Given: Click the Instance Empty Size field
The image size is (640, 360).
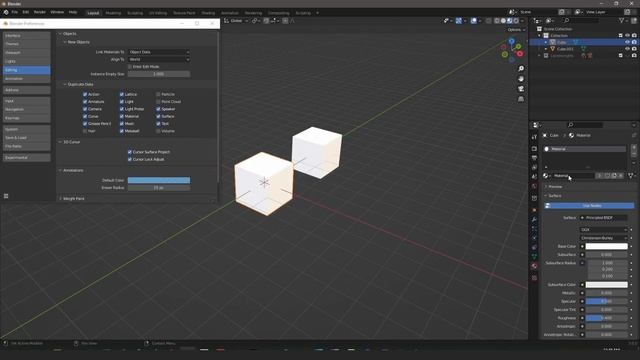Looking at the screenshot, I should (159, 74).
